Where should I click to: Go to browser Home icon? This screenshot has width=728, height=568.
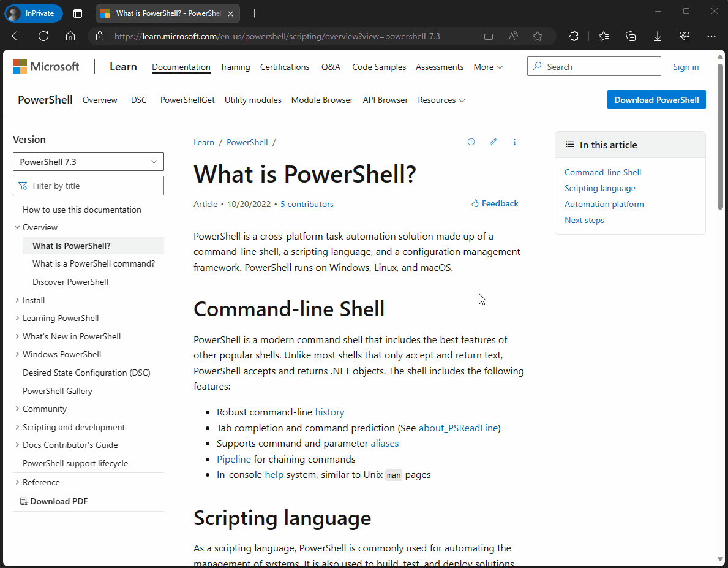coord(70,36)
